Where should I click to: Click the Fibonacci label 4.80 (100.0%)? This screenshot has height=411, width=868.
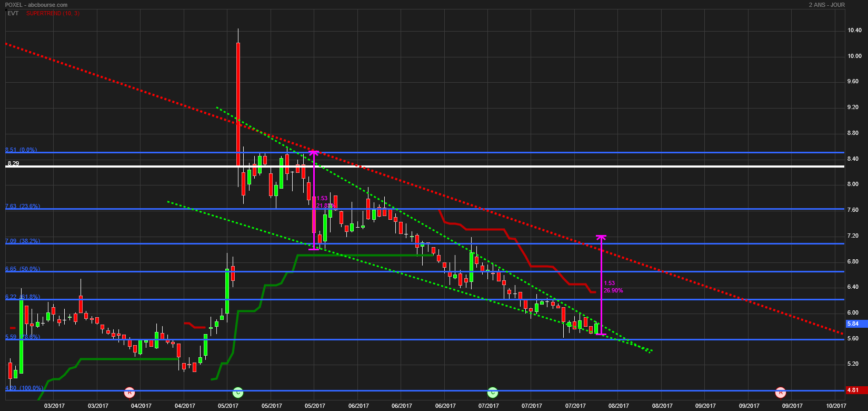[x=24, y=388]
